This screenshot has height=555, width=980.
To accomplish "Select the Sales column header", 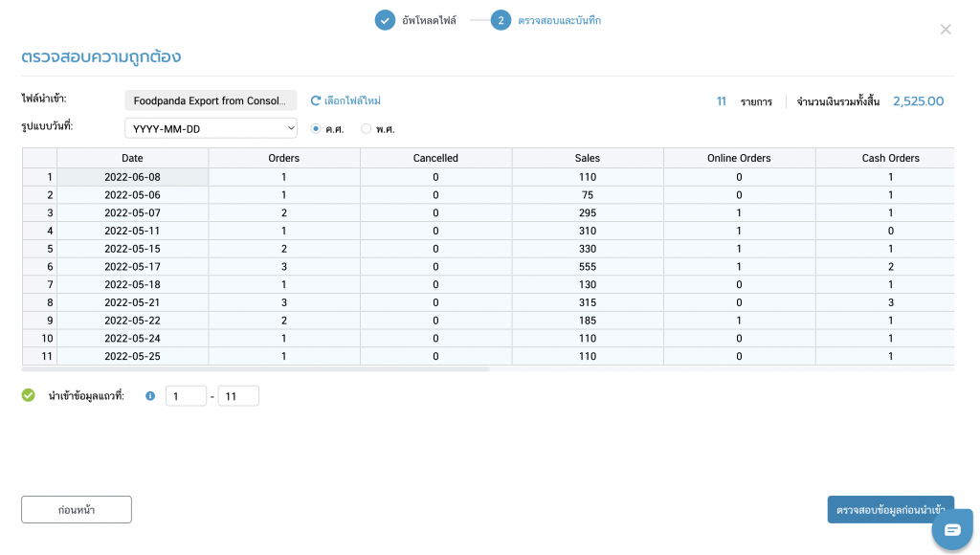I will pyautogui.click(x=588, y=158).
